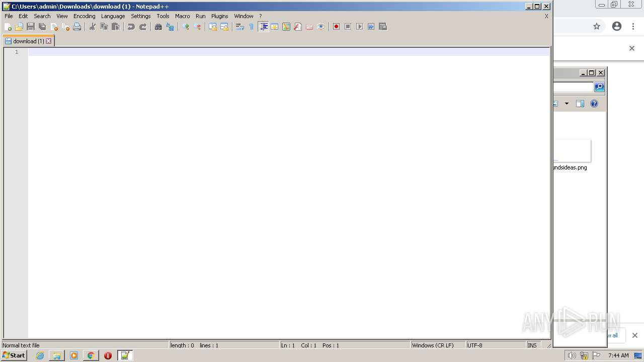Click inside line 1 of the editor
The height and width of the screenshot is (362, 644).
[x=288, y=52]
